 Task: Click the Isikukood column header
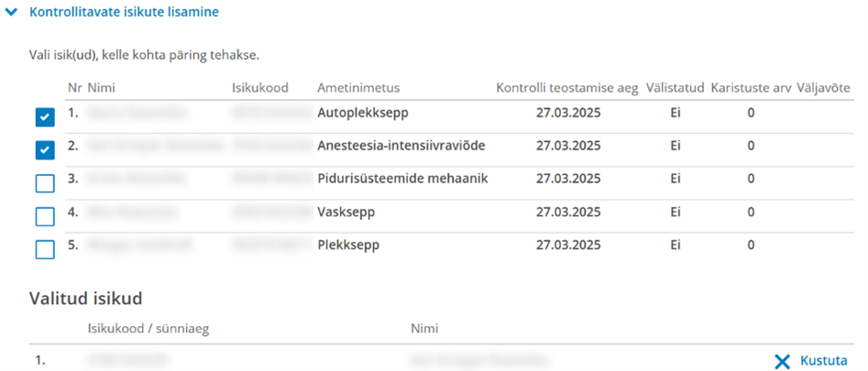click(x=260, y=88)
